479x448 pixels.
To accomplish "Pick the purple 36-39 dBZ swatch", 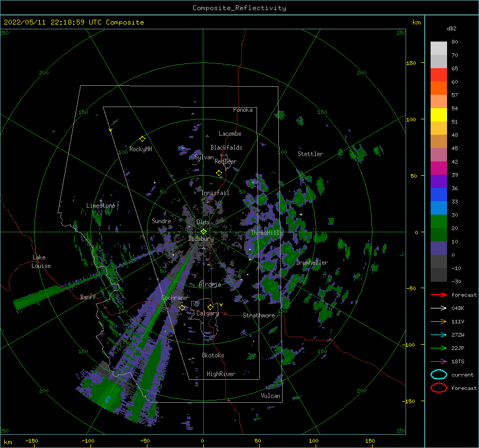I will (439, 182).
